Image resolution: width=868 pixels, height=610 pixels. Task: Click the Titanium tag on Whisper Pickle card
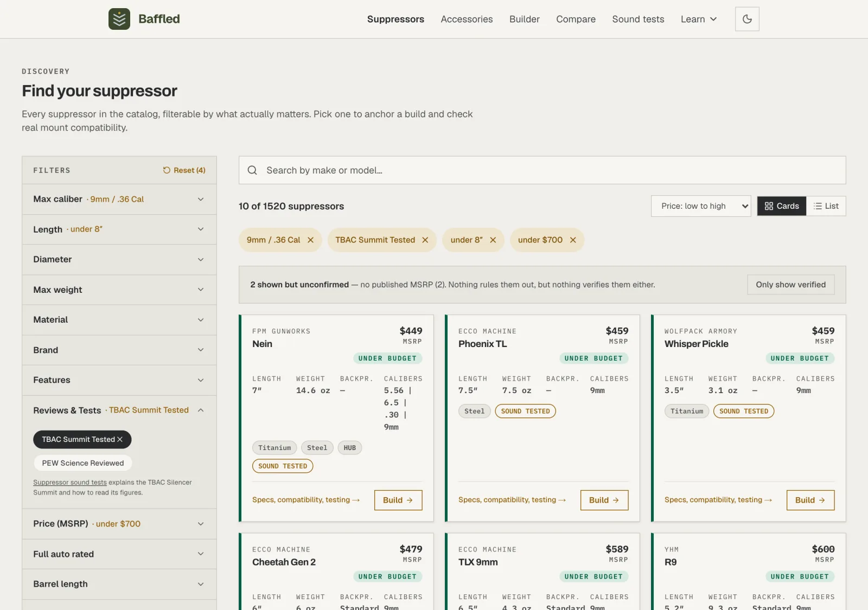687,411
